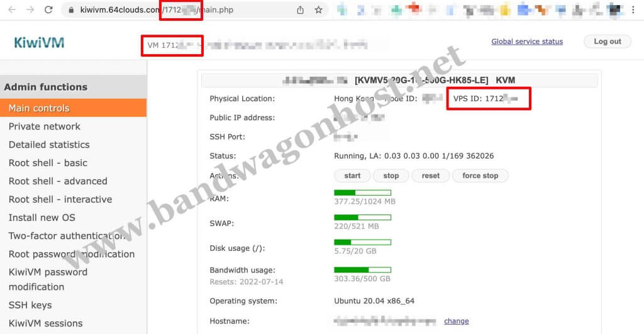
Task: Click the Running status line text
Action: 414,156
